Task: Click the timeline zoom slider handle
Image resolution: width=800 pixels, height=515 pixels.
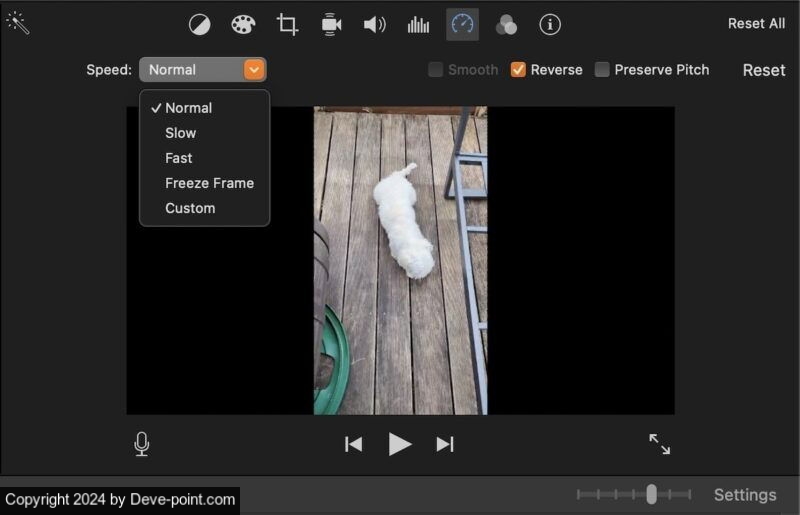Action: [x=651, y=494]
